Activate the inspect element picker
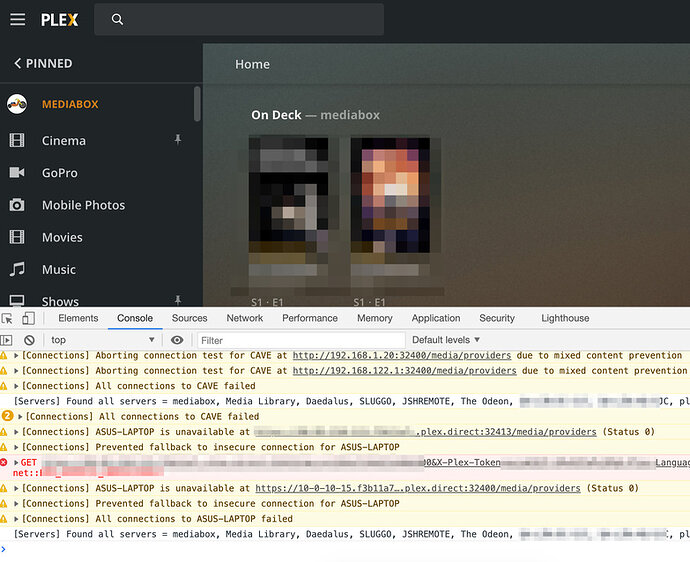The width and height of the screenshot is (690, 562). (x=7, y=318)
